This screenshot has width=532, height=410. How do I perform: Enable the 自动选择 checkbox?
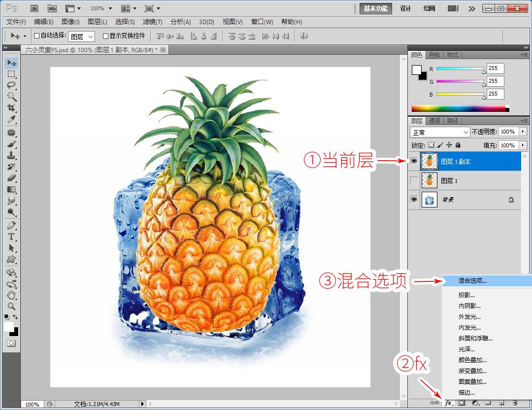pos(36,36)
